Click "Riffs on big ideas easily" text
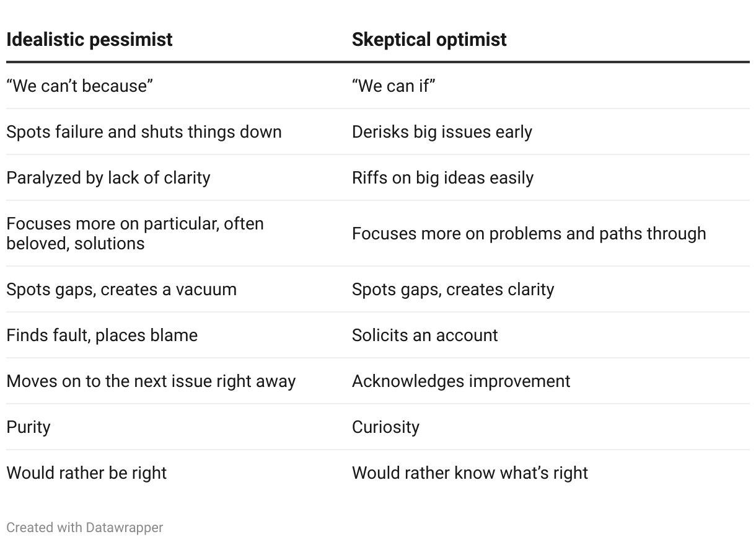 click(x=442, y=177)
